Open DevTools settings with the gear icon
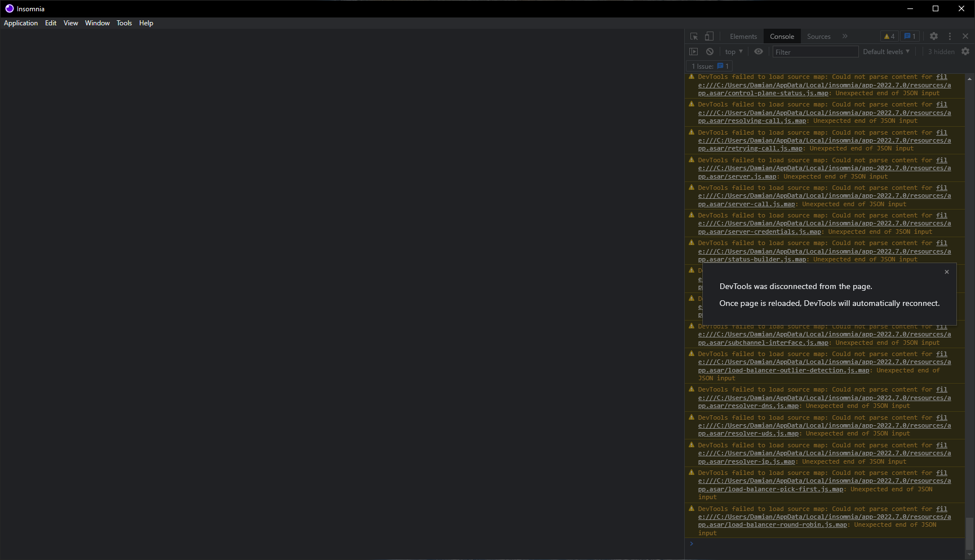Image resolution: width=975 pixels, height=560 pixels. click(x=933, y=35)
